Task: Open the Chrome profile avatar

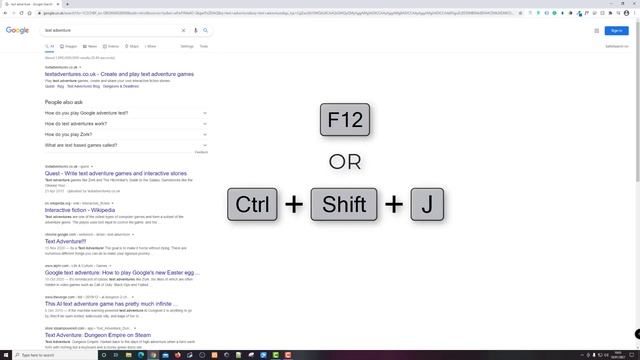Action: click(627, 13)
